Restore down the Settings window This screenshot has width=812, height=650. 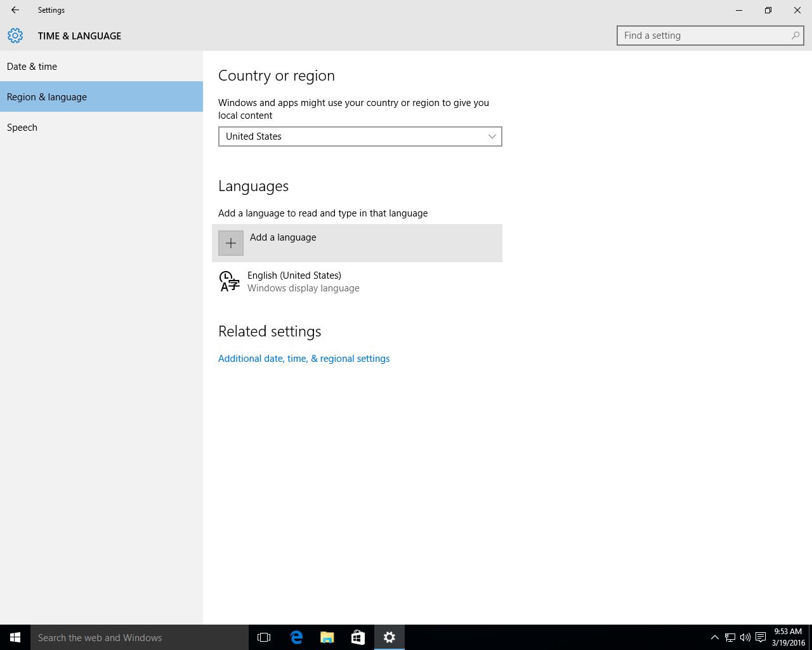click(768, 10)
